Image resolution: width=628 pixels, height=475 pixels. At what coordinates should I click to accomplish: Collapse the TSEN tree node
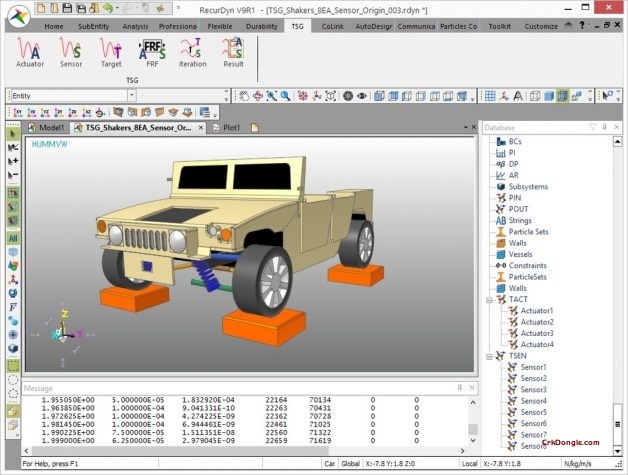489,356
